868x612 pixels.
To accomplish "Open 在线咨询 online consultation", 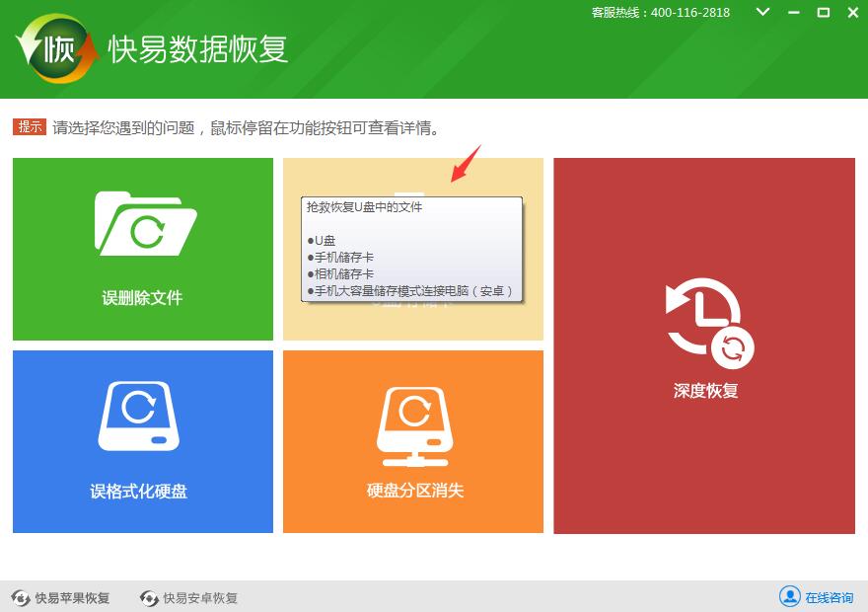I will [x=830, y=597].
